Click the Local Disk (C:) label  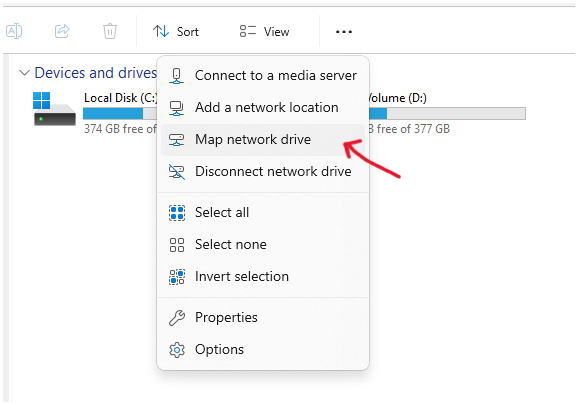[x=121, y=98]
